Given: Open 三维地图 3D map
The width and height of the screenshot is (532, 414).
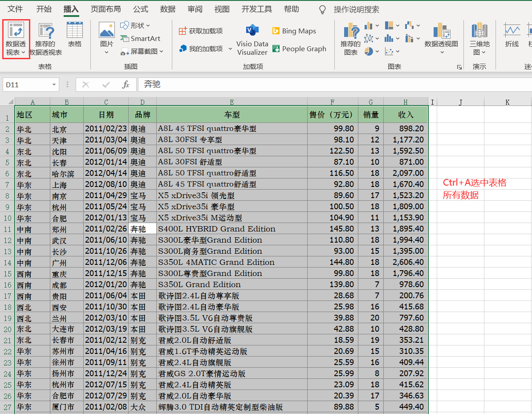Looking at the screenshot, I should click(x=479, y=39).
